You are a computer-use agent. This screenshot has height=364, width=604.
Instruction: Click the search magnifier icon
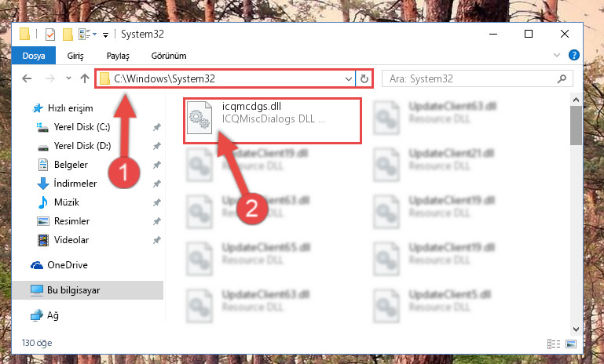point(562,79)
